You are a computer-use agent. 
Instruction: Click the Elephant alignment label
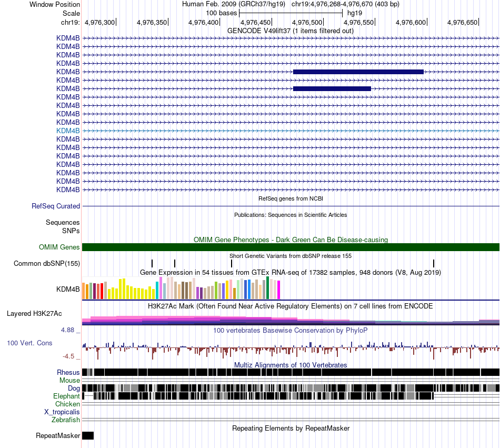(x=66, y=396)
